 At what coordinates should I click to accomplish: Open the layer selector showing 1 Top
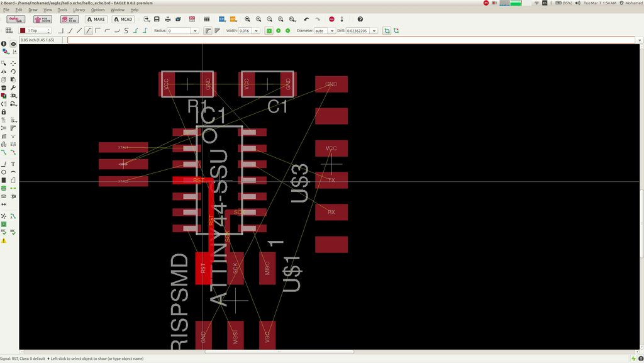pos(35,30)
